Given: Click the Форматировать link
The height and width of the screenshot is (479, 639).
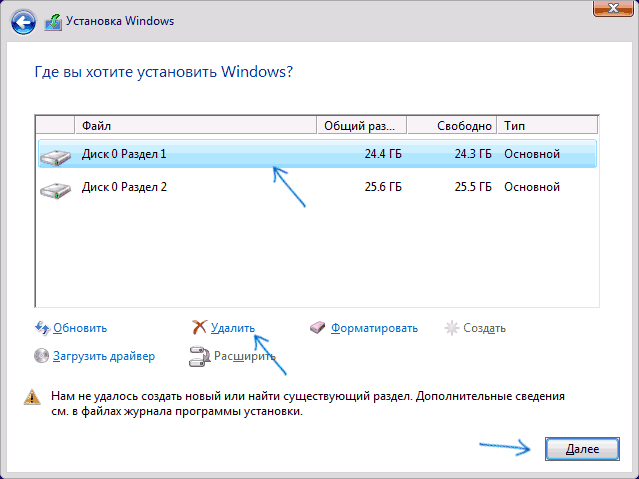Looking at the screenshot, I should [374, 328].
